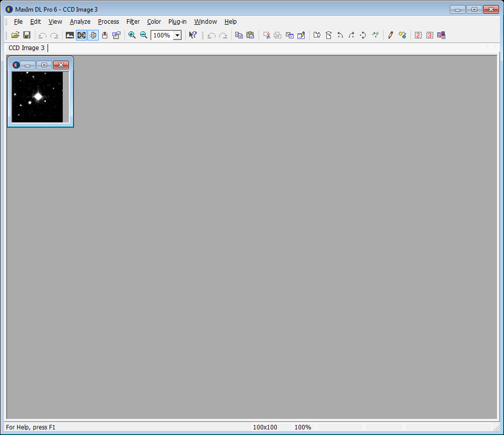Minimize the MaxIm DL Pro main window
This screenshot has height=435, width=504.
458,9
